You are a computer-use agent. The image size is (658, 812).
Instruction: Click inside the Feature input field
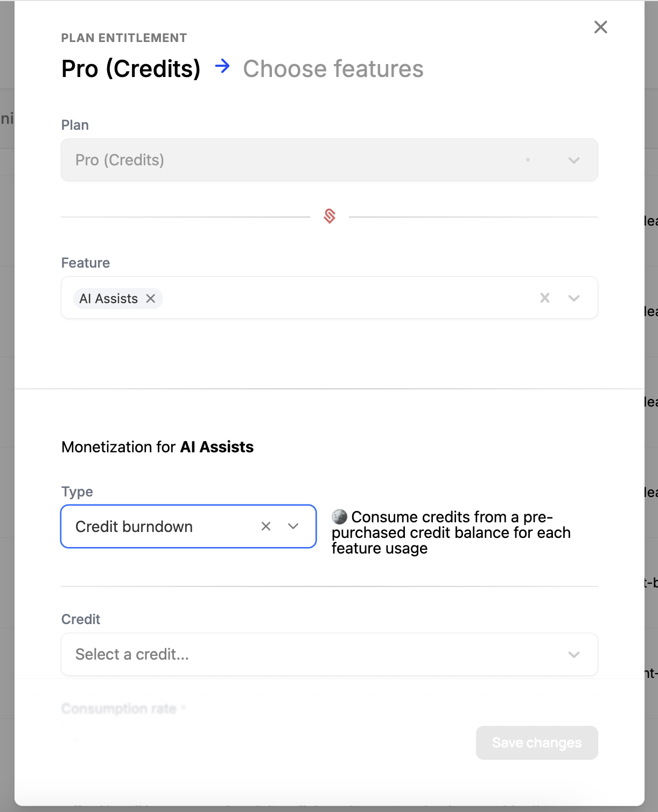pyautogui.click(x=323, y=298)
